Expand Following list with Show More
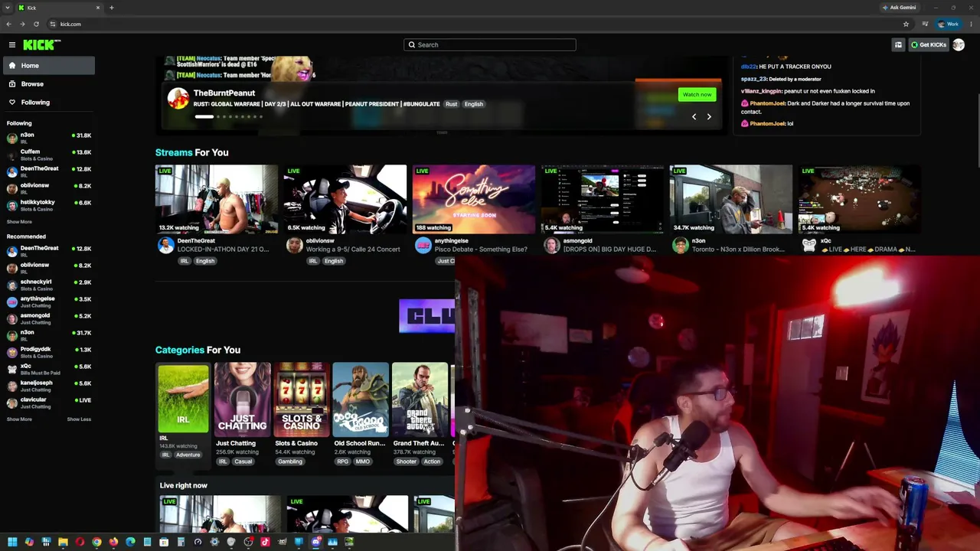 pos(19,222)
